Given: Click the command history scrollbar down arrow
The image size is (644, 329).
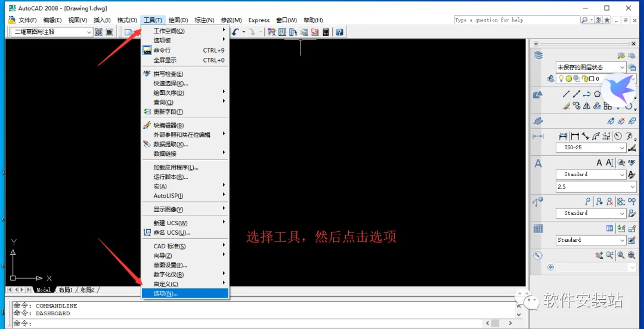Looking at the screenshot, I should pos(519,314).
